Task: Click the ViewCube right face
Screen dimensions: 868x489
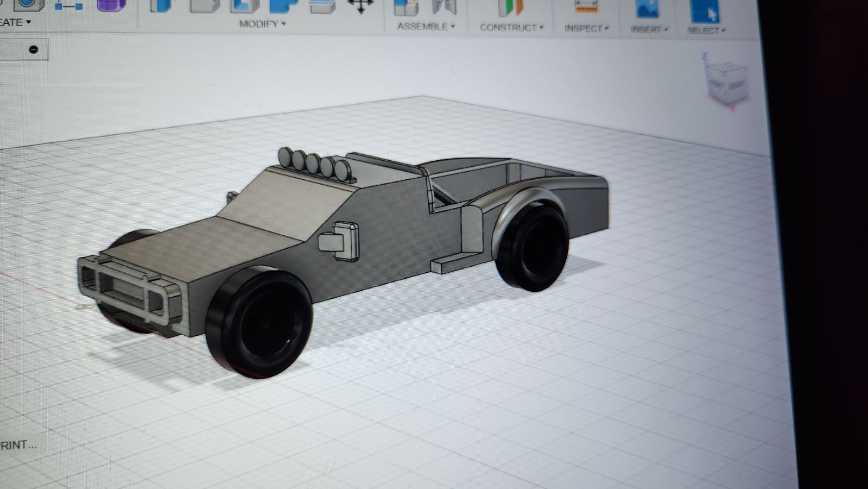Action: point(736,85)
